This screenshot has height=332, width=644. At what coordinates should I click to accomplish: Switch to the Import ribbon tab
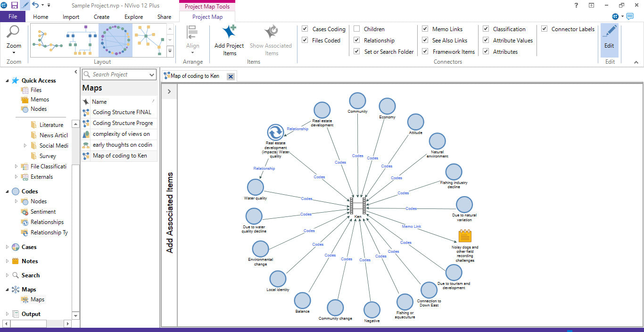pyautogui.click(x=71, y=17)
